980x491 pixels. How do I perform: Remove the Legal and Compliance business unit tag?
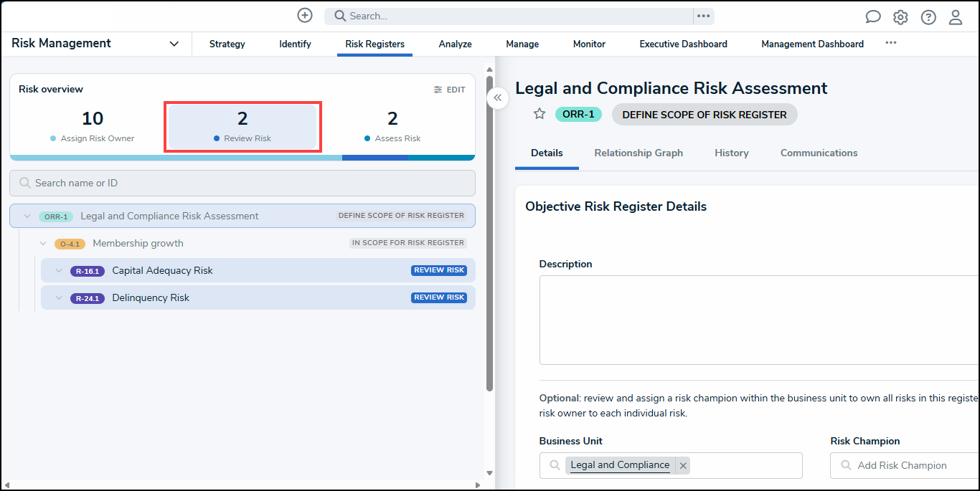(x=683, y=465)
